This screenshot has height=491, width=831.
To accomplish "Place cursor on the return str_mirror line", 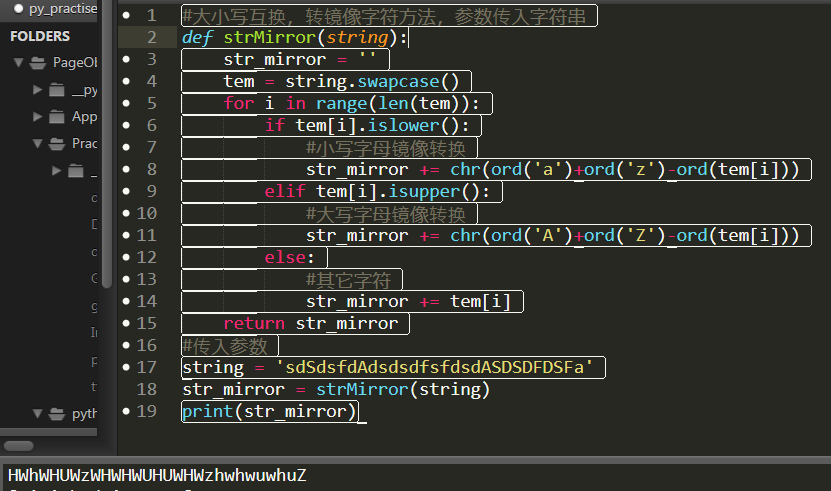I will [310, 323].
